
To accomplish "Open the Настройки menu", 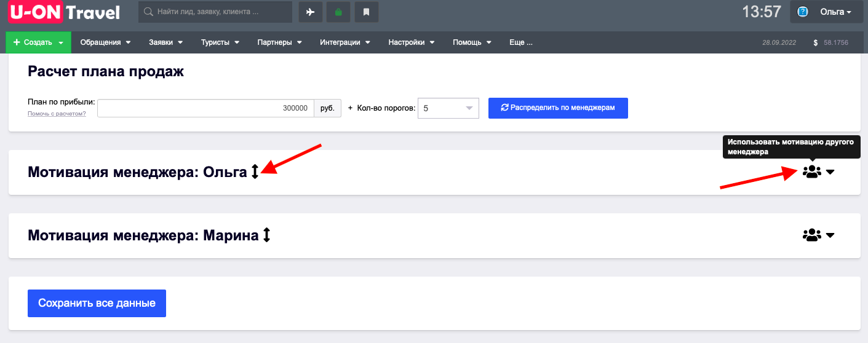I will [412, 42].
